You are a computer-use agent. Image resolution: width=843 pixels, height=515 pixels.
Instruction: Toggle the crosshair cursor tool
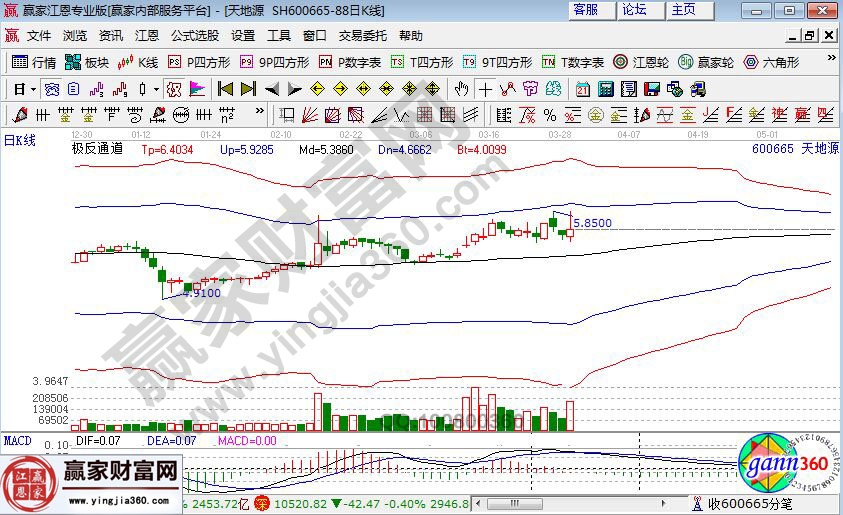(x=485, y=88)
